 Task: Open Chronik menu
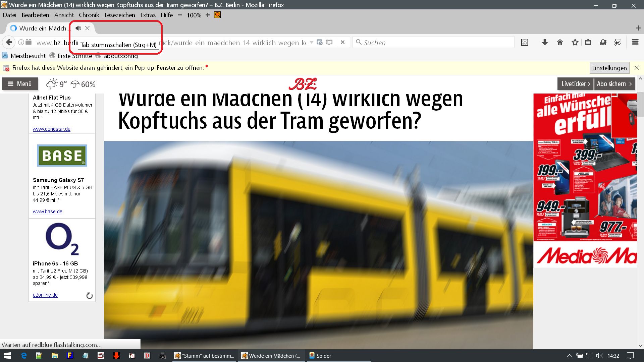point(89,15)
